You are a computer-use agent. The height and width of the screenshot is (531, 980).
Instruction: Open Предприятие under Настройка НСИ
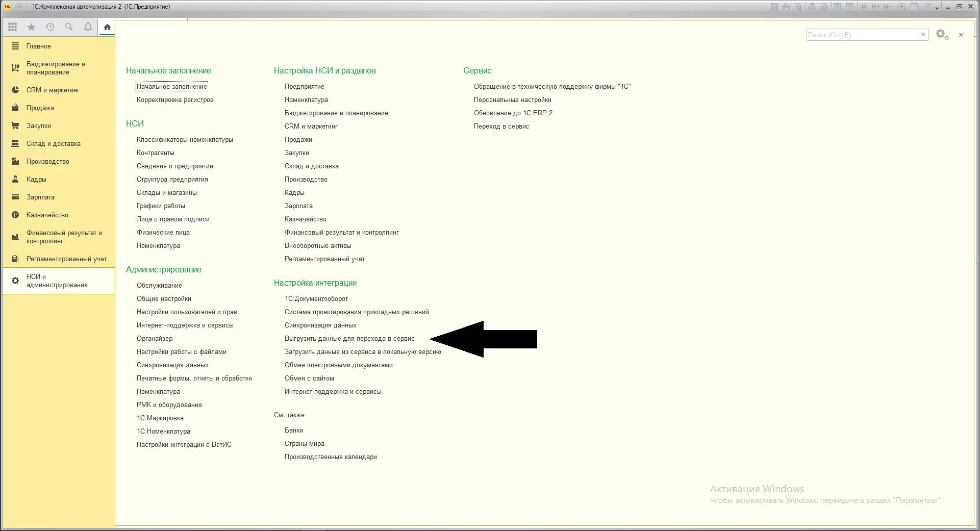pos(305,86)
